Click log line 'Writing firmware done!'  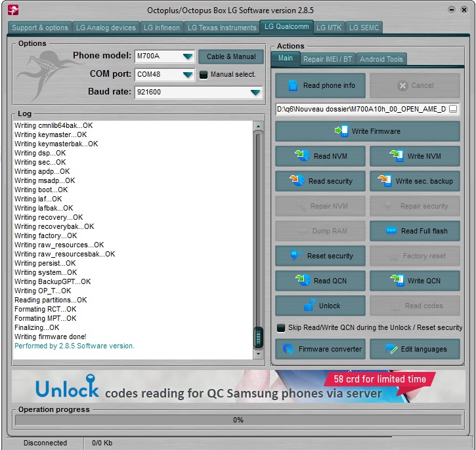click(51, 337)
